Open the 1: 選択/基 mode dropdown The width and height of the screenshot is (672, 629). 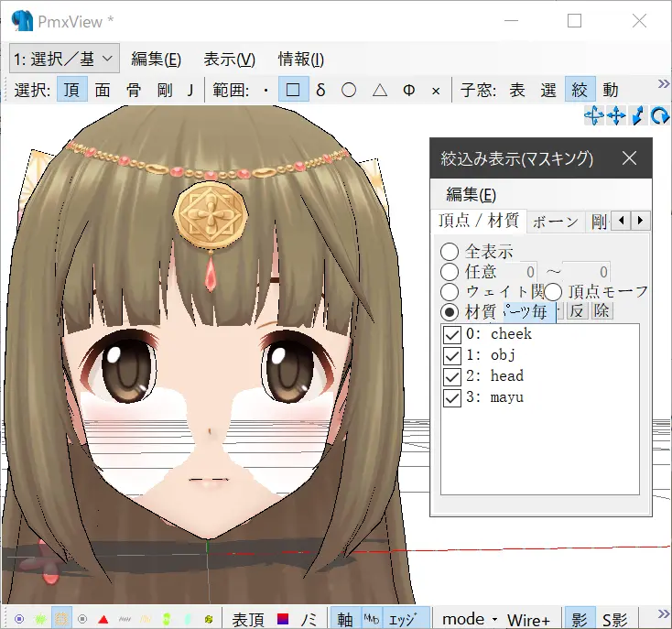[x=64, y=59]
